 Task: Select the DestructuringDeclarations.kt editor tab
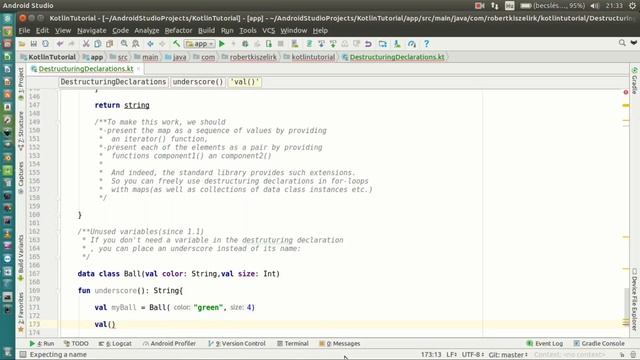click(86, 69)
